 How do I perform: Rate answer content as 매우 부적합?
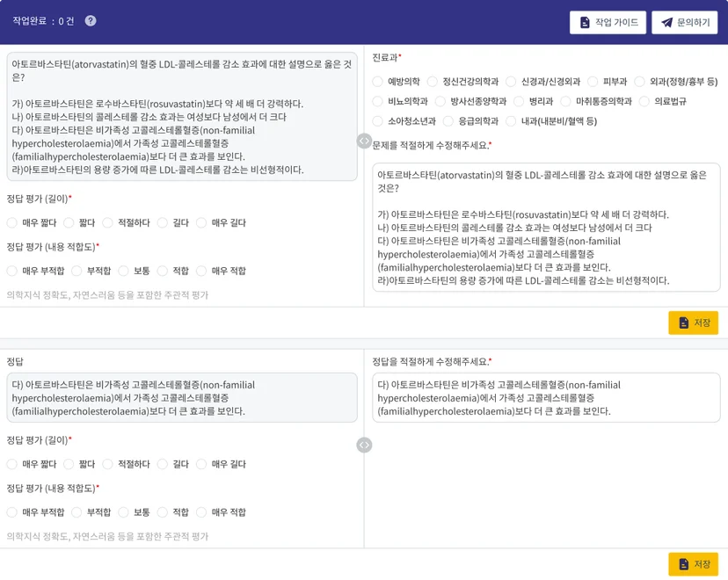12,512
